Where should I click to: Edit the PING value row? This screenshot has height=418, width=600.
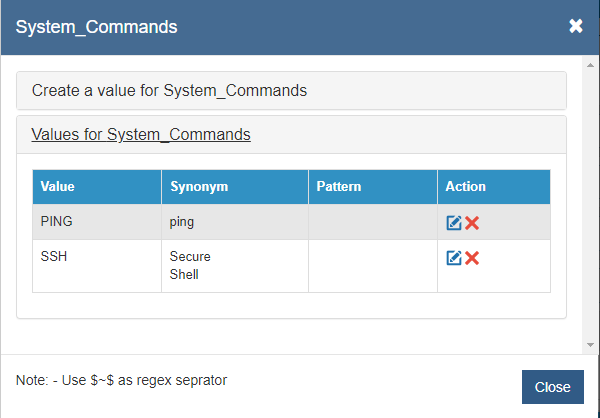(454, 223)
